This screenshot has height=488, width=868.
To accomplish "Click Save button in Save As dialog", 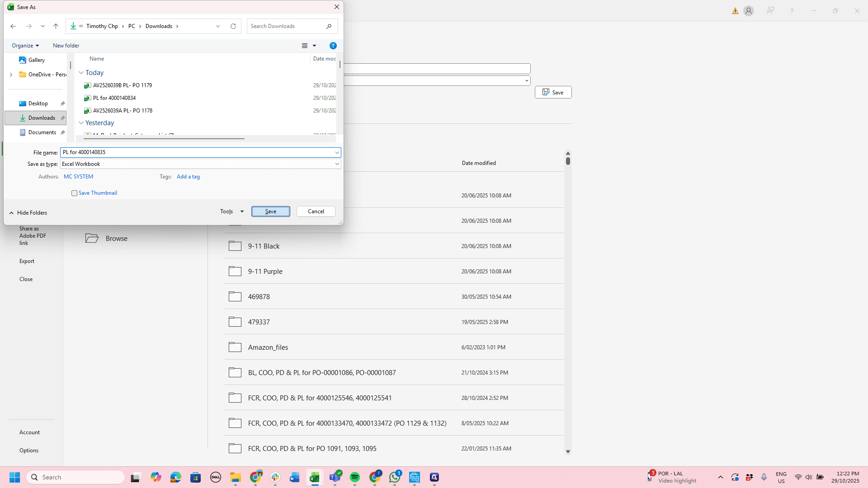I will 271,211.
